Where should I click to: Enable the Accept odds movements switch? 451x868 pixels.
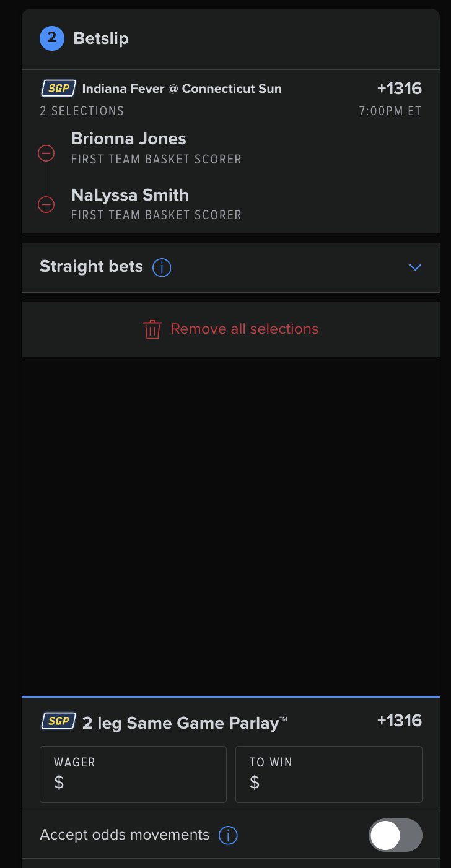(x=395, y=836)
